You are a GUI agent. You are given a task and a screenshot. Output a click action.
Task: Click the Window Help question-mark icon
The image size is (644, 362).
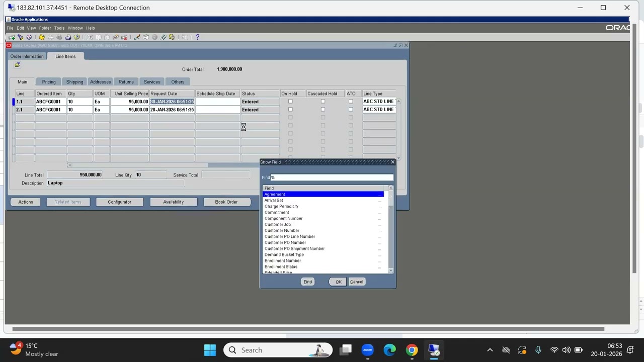click(x=197, y=37)
